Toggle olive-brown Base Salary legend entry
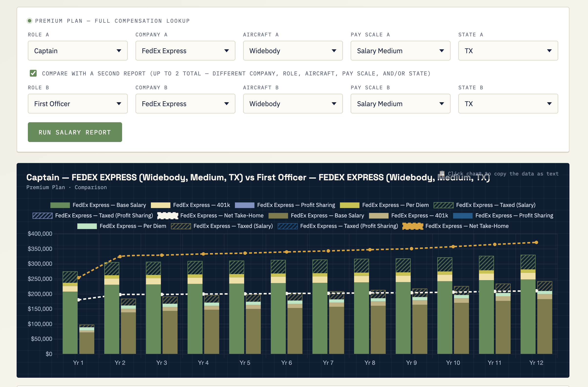 coord(316,215)
